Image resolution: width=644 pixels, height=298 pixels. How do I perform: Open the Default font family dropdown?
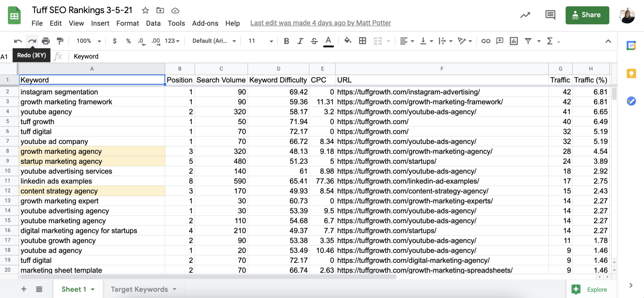214,41
